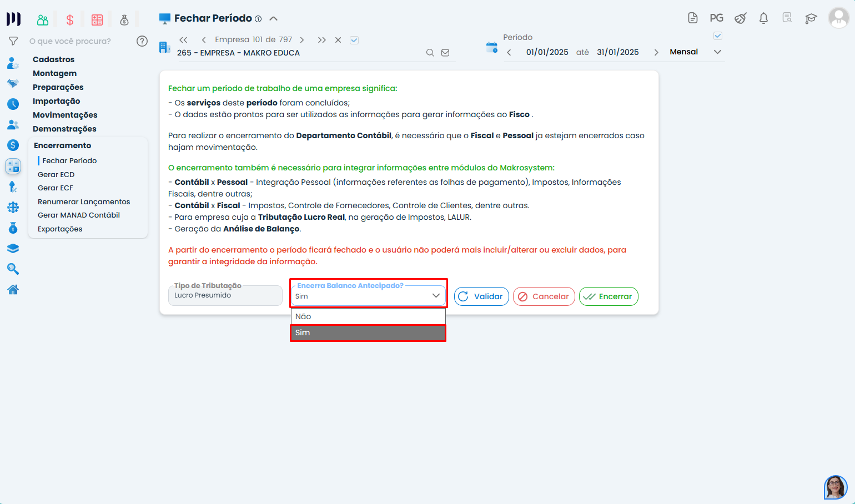Select Renumerar Lançamentos in the submenu
The width and height of the screenshot is (855, 504).
[x=84, y=201]
